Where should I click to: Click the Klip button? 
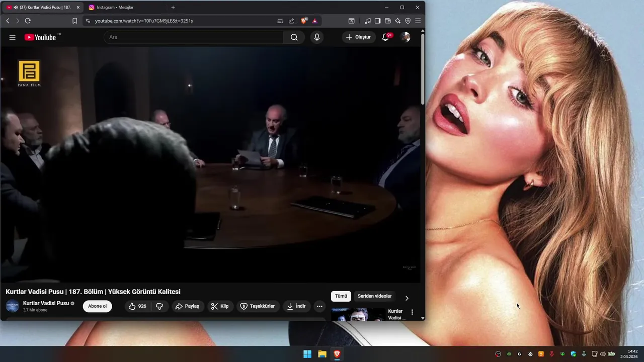220,306
